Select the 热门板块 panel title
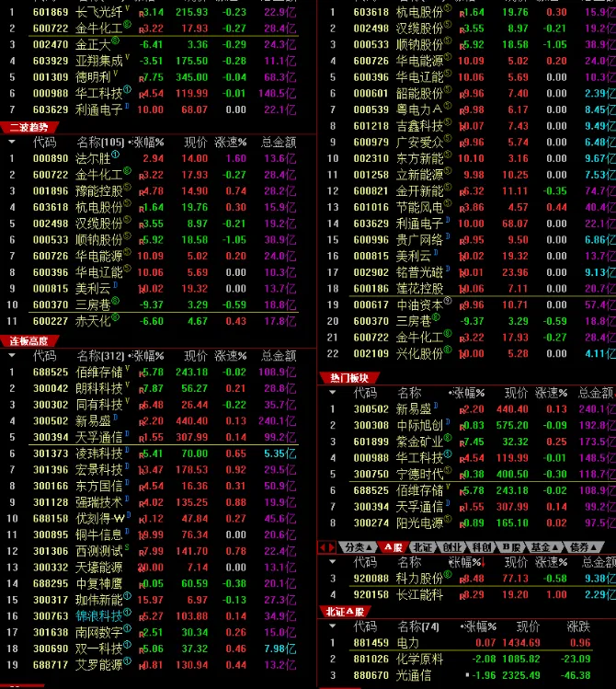Image resolution: width=616 pixels, height=689 pixels. 349,378
